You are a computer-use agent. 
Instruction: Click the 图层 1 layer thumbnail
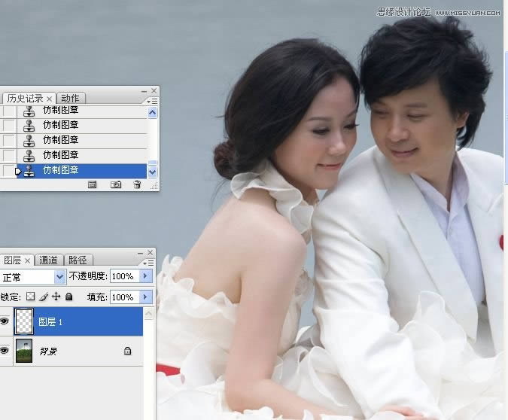click(x=25, y=321)
